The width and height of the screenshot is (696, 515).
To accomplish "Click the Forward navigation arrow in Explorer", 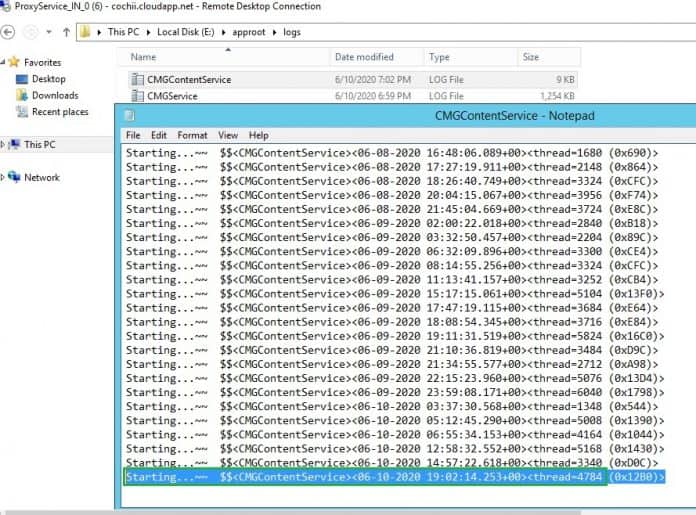I will coord(30,32).
